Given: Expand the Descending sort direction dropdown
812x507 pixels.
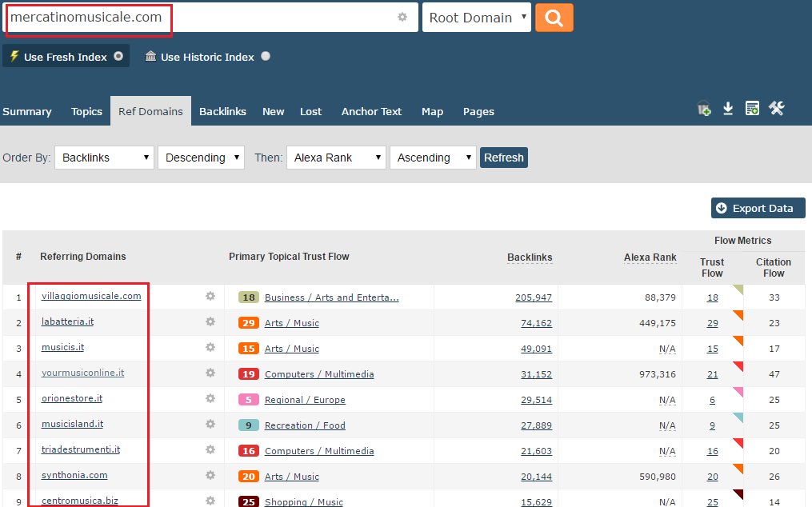Looking at the screenshot, I should coord(201,158).
